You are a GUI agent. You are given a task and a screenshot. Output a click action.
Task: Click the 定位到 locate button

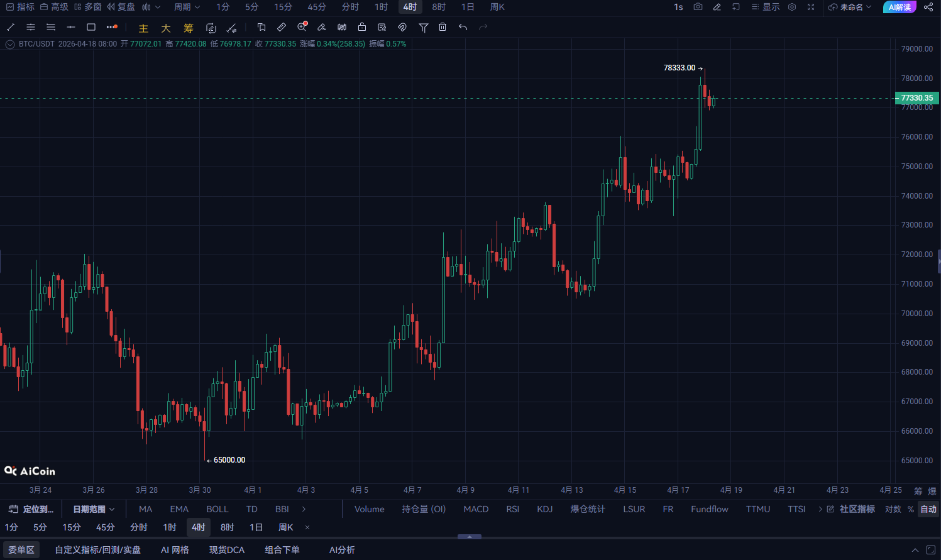(31, 509)
